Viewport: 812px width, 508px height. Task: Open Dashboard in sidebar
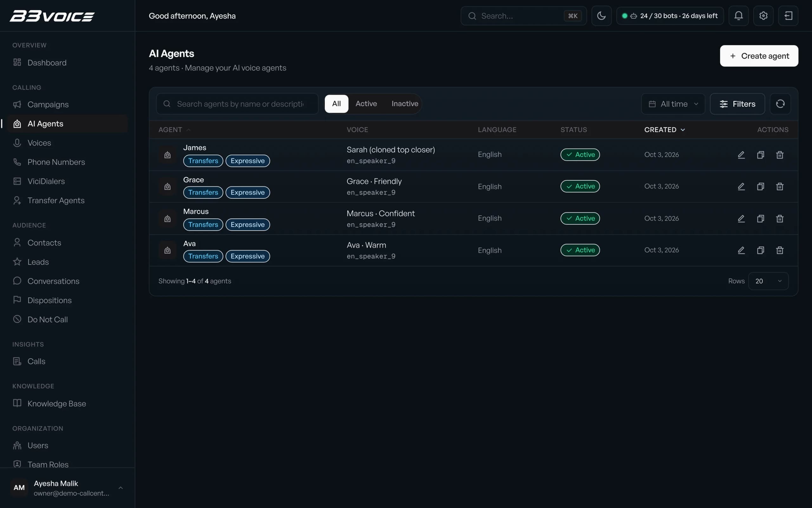tap(67, 63)
